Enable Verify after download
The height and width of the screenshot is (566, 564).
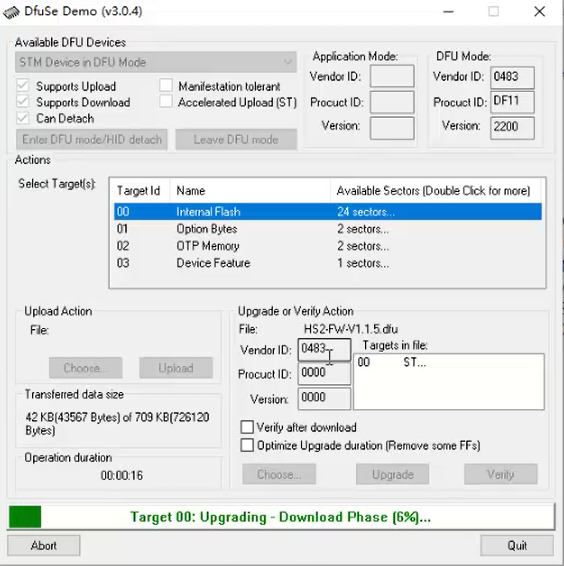247,427
